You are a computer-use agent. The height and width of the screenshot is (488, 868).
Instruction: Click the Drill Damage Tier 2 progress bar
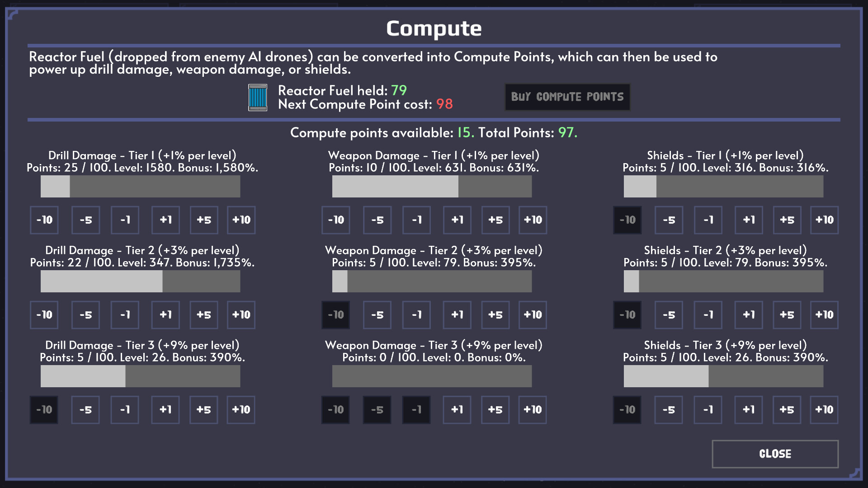[x=140, y=282]
